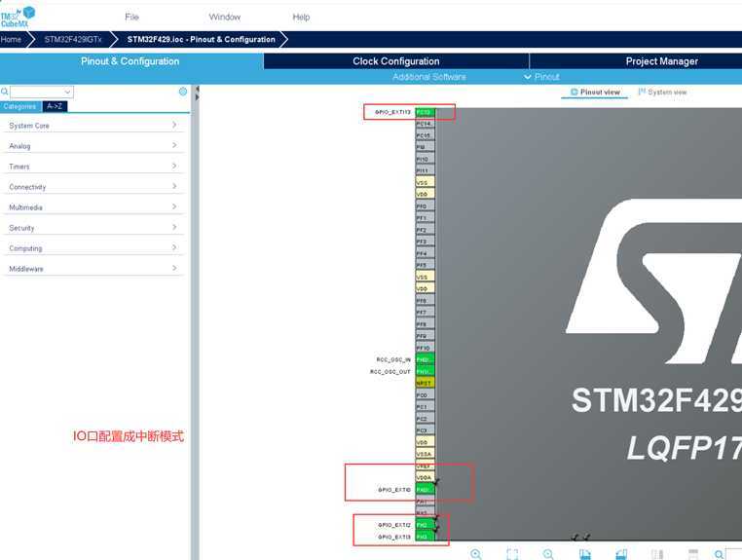Select the PC15 pin
742x560 pixels.
425,135
